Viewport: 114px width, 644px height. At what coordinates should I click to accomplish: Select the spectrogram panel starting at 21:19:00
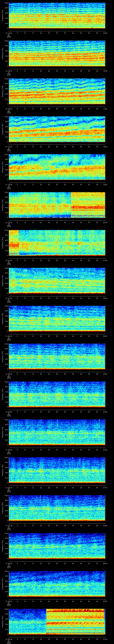click(x=57, y=205)
